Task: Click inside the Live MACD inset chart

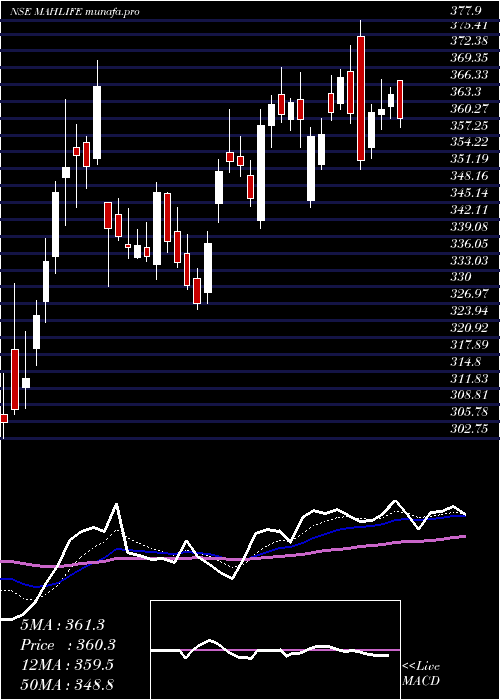Action: 275,650
